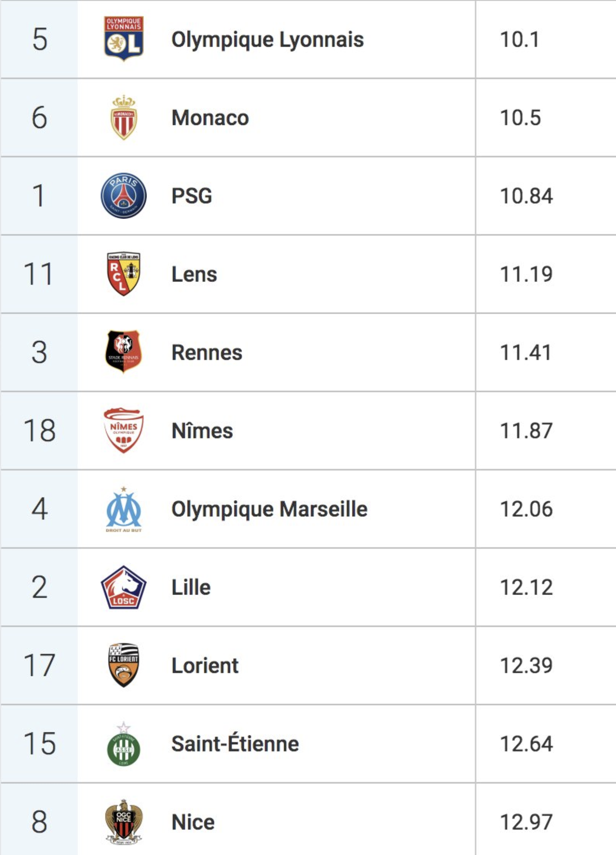
Task: Click the Olympique Marseille logo
Action: tap(123, 509)
